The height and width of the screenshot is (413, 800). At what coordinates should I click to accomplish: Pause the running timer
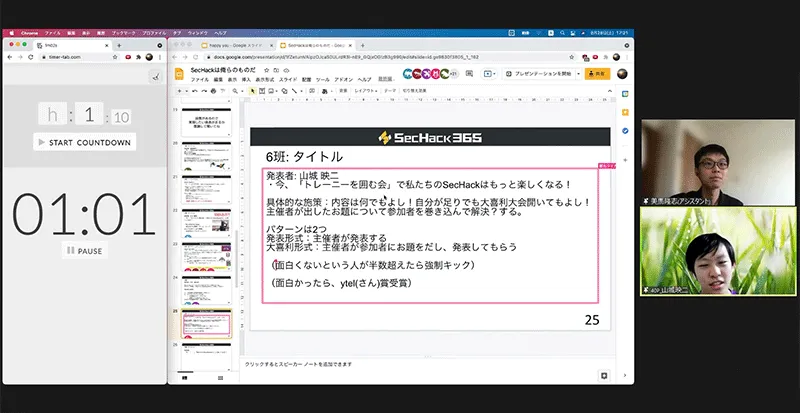[85, 251]
